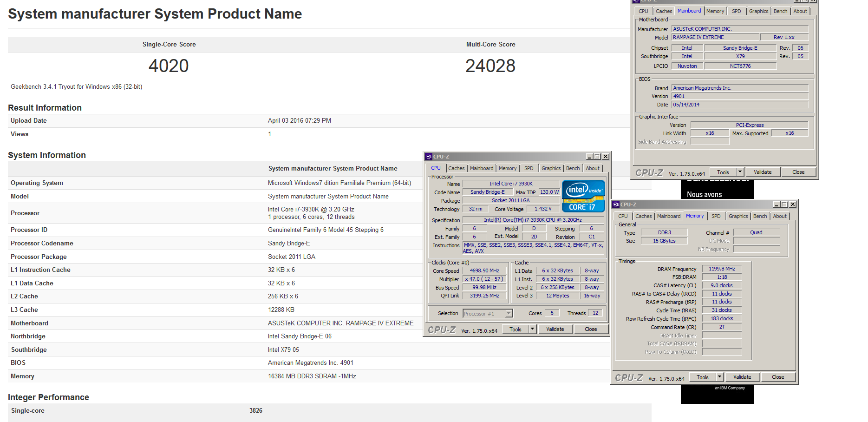Select SPD tab in Memory window
Viewport: 868px width, 422px height.
pyautogui.click(x=716, y=216)
